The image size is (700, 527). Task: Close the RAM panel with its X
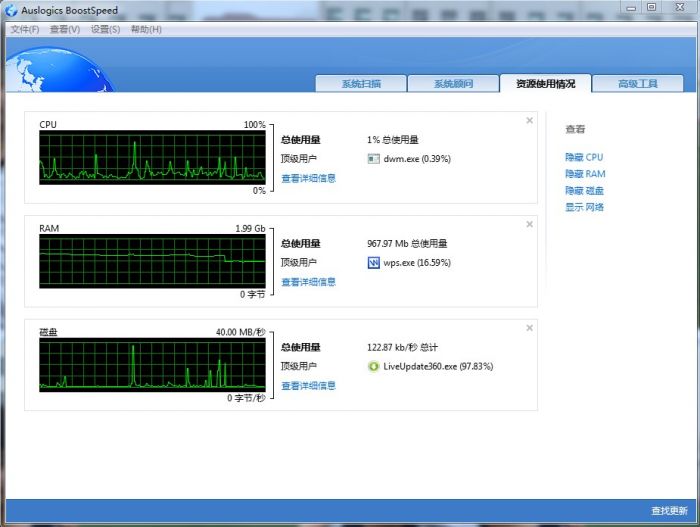click(529, 224)
